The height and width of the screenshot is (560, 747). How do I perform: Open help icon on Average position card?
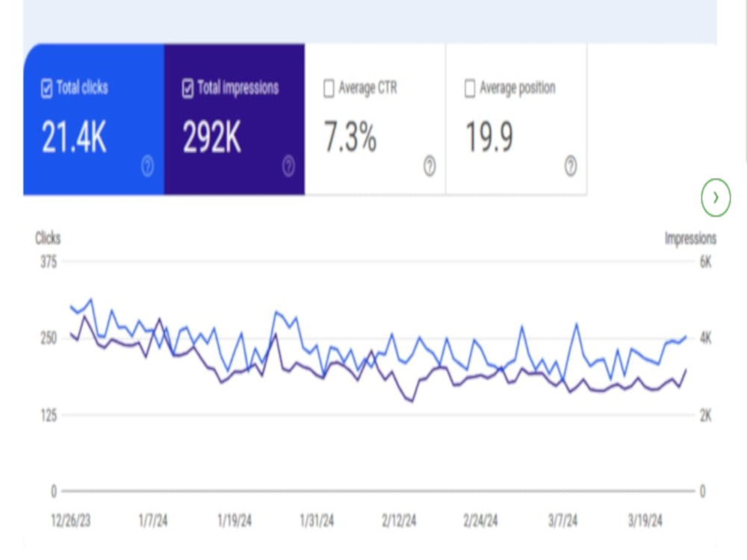[571, 167]
